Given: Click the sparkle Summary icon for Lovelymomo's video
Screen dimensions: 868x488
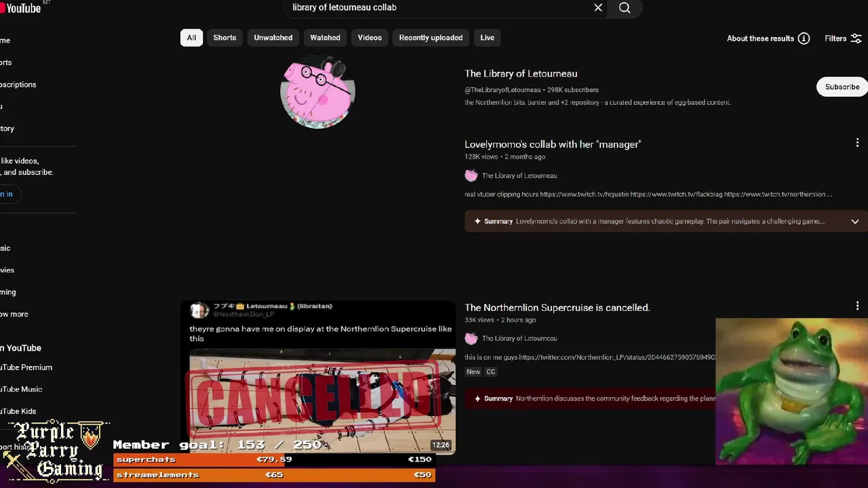Looking at the screenshot, I should pyautogui.click(x=477, y=222).
